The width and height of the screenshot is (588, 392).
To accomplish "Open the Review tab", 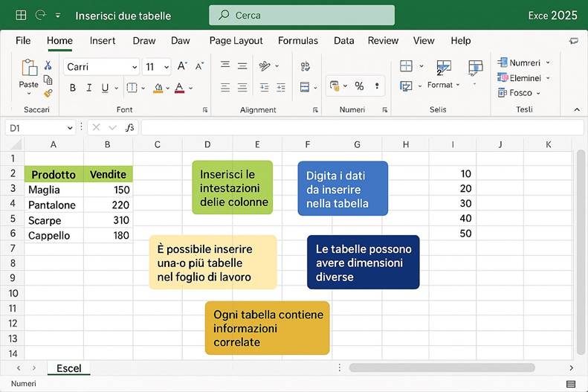I will pos(383,40).
